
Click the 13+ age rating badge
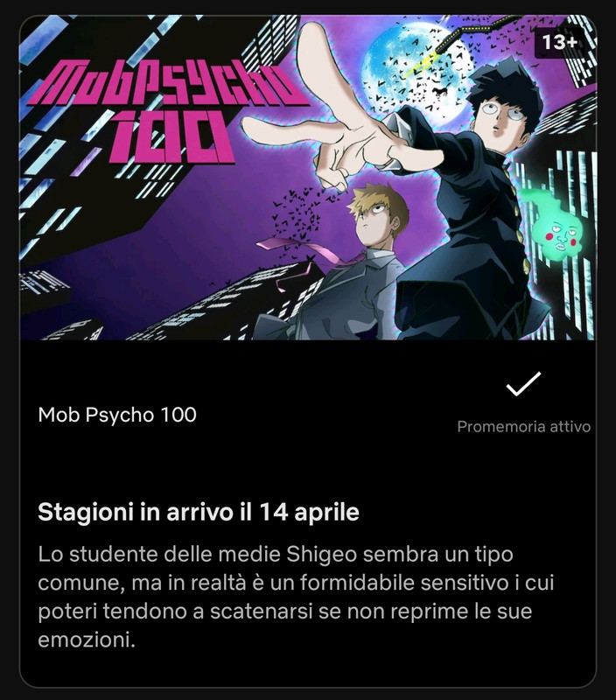(x=560, y=42)
